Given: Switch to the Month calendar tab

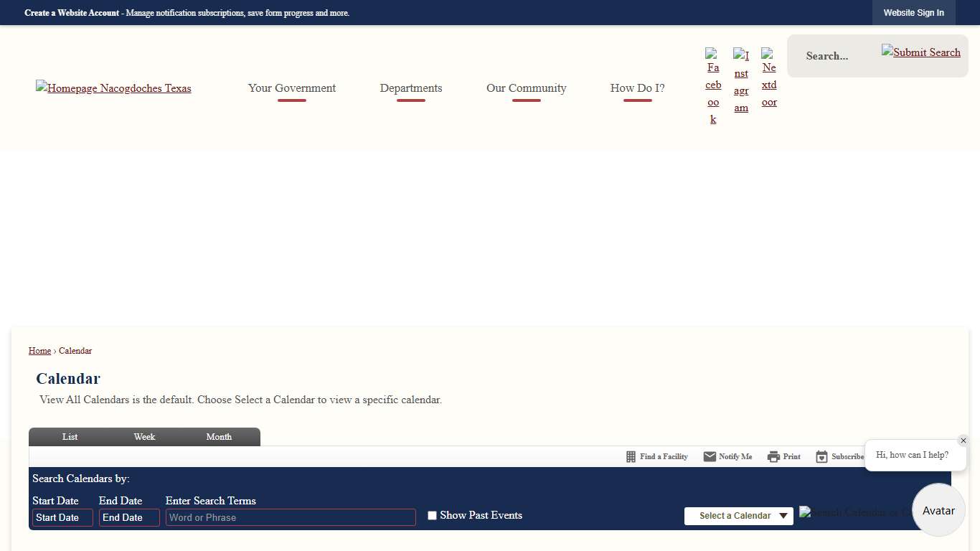Looking at the screenshot, I should click(x=219, y=437).
